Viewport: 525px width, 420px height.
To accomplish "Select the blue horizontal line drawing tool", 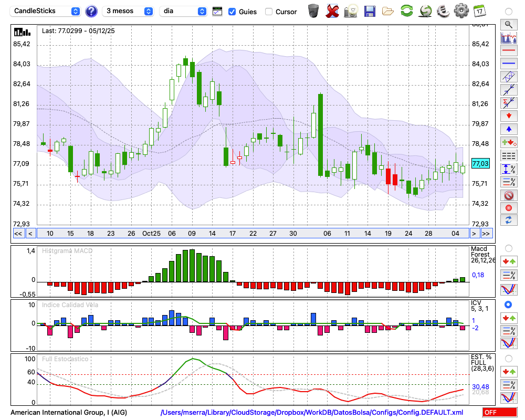I will [508, 64].
